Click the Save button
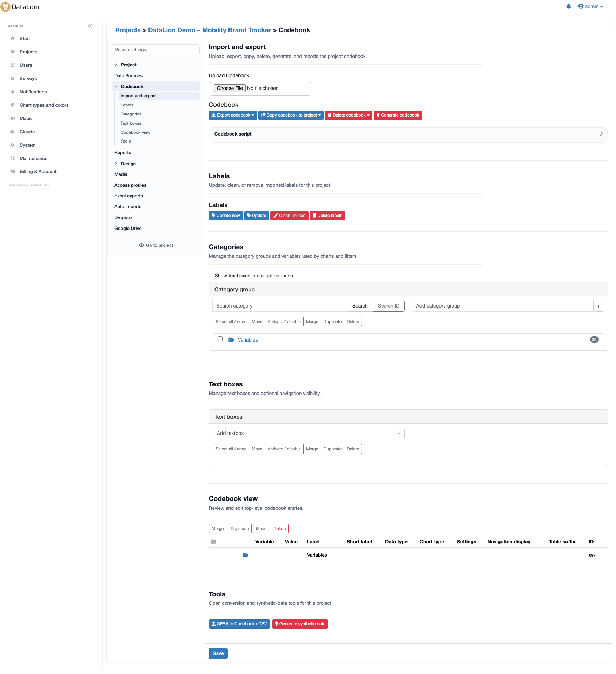 click(218, 653)
